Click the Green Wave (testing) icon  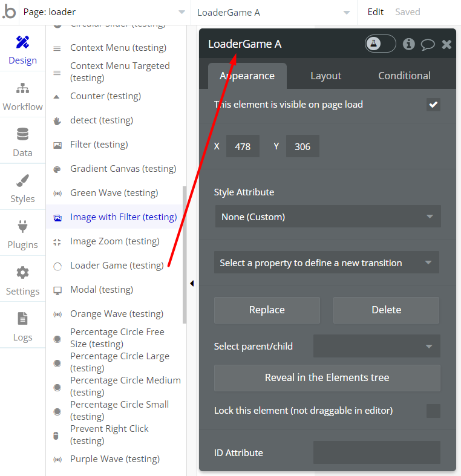(57, 194)
